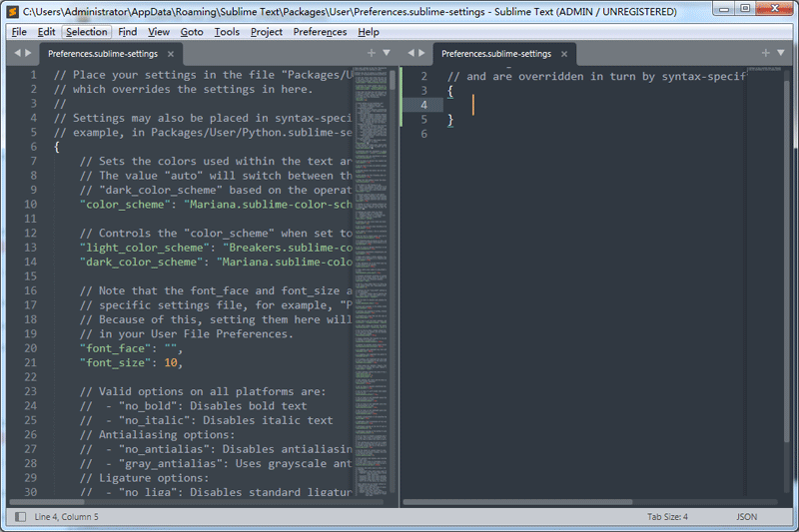Click new tab plus in right pane
The width and height of the screenshot is (799, 532).
click(x=766, y=53)
